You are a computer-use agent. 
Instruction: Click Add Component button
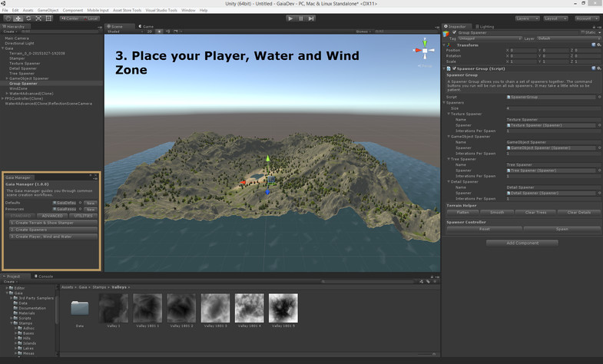pos(522,243)
